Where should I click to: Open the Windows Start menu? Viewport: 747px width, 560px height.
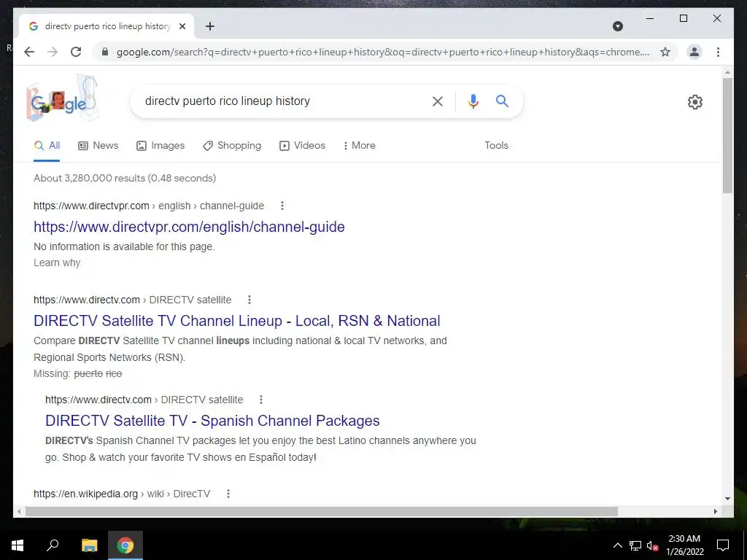pyautogui.click(x=18, y=545)
